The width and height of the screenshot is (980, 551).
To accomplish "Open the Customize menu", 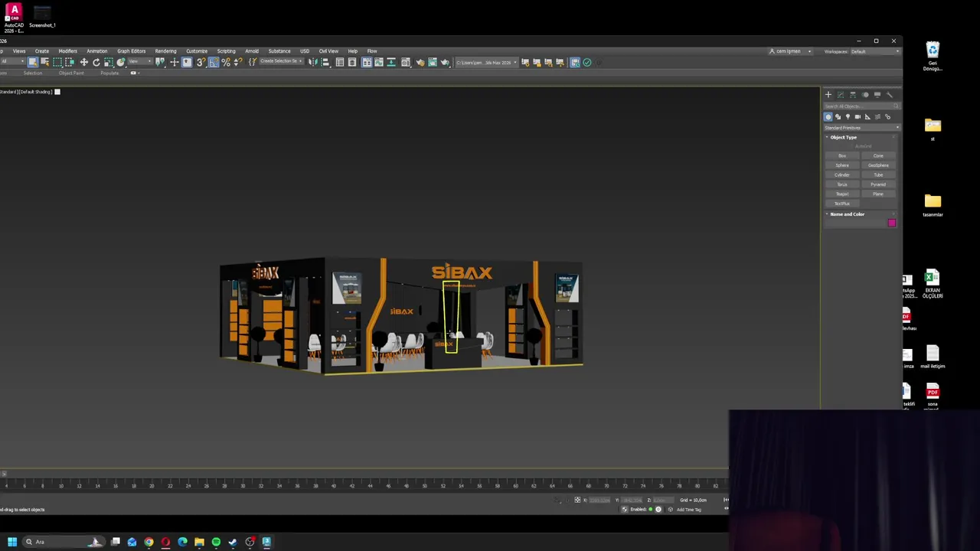I will (x=197, y=51).
